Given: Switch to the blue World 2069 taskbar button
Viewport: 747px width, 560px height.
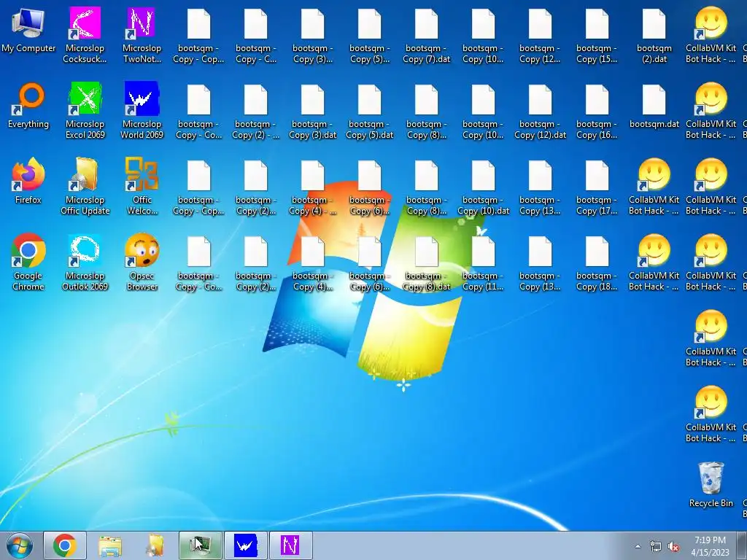Looking at the screenshot, I should coord(245,545).
